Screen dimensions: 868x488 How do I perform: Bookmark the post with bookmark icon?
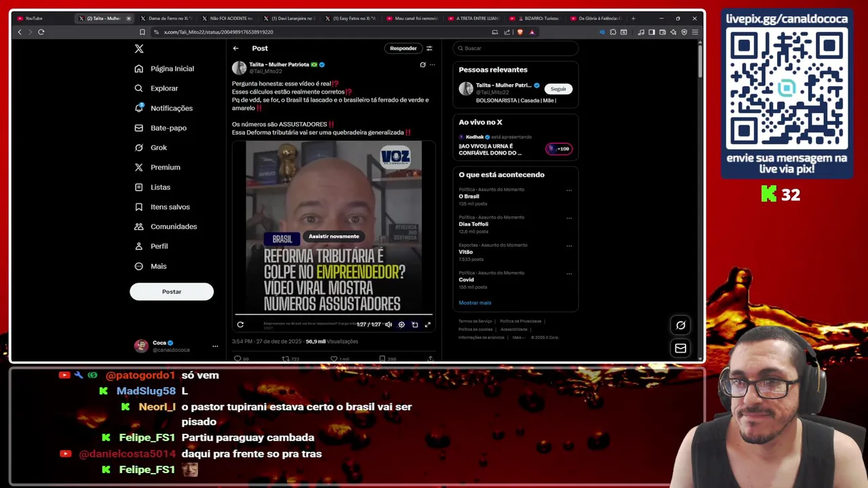coord(382,359)
